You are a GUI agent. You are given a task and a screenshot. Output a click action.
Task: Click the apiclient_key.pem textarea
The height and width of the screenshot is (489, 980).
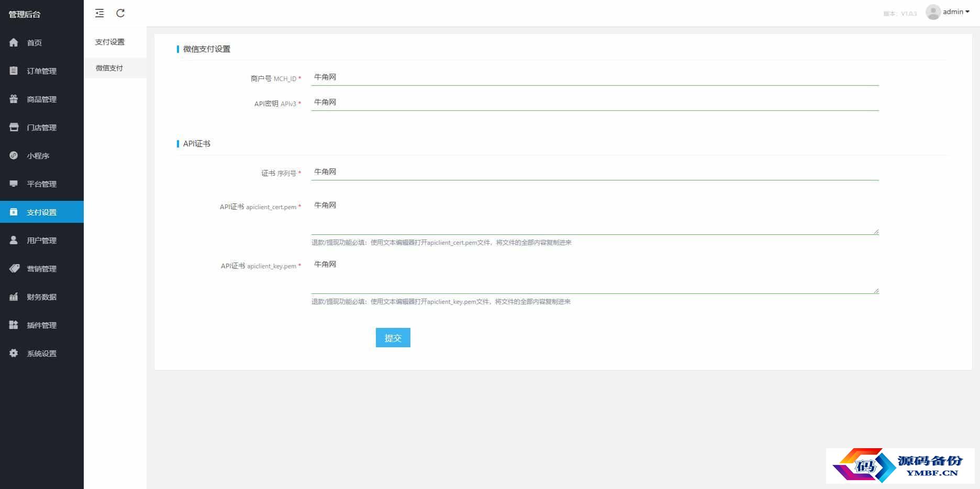coord(595,275)
